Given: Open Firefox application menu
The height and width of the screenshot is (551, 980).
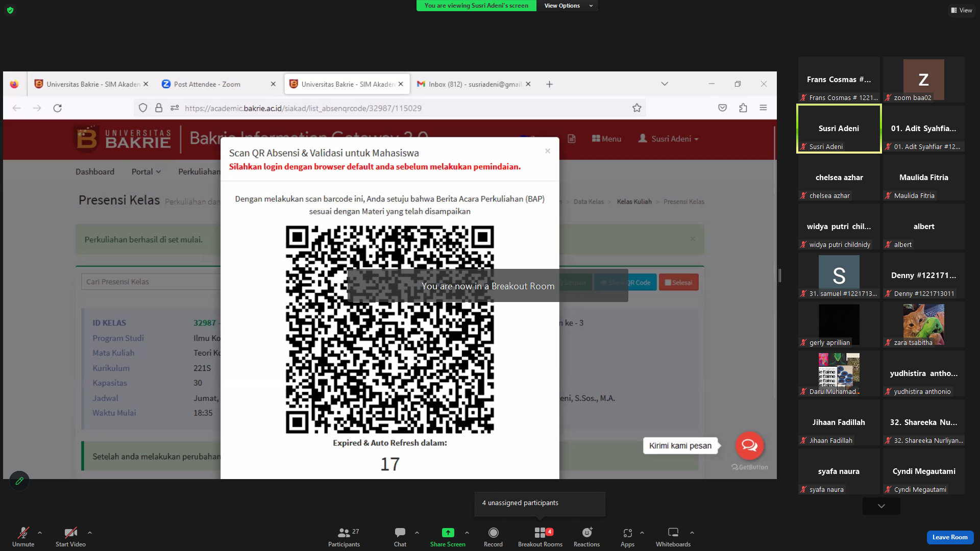Looking at the screenshot, I should [x=763, y=108].
